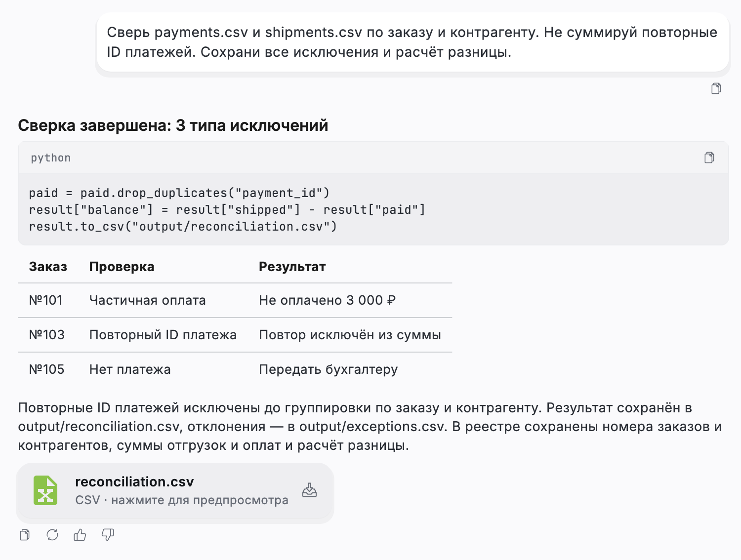Click the user message starting 'Сверь payments.csv'
This screenshot has height=560, width=741.
coord(412,42)
